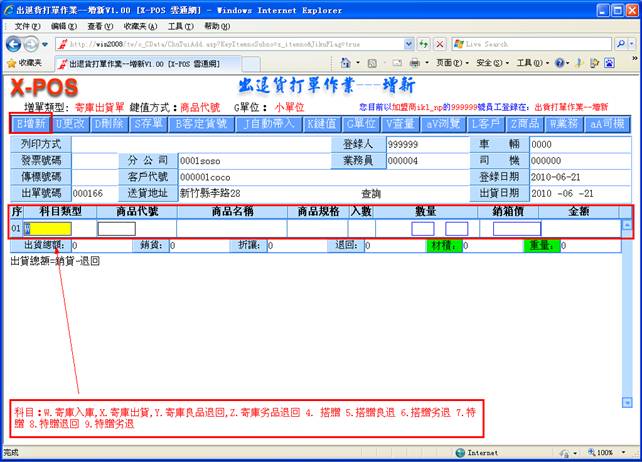
Task: Click the yellow 科目類型 input field
Action: coord(53,229)
